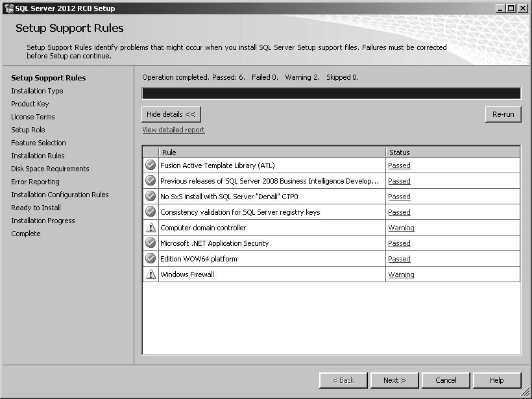The width and height of the screenshot is (532, 399).
Task: Collapse the rule list with Hide details
Action: 171,114
